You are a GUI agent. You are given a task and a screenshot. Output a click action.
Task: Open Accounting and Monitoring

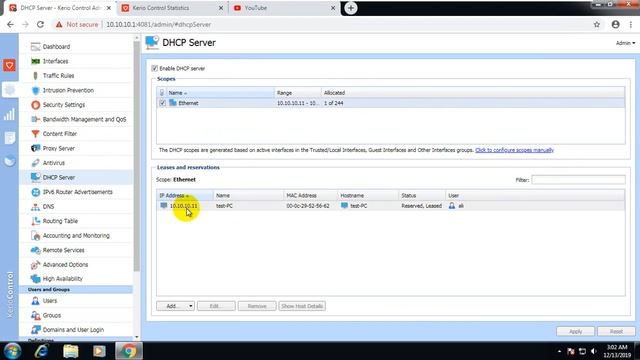[76, 236]
